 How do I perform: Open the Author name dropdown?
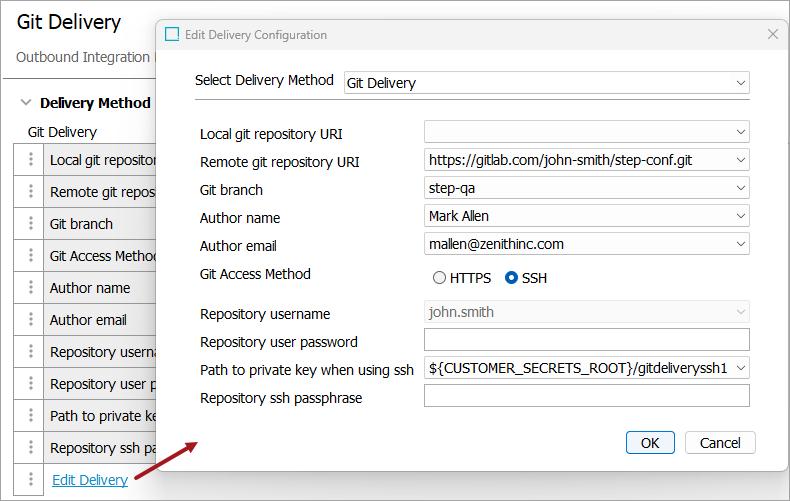pyautogui.click(x=740, y=216)
